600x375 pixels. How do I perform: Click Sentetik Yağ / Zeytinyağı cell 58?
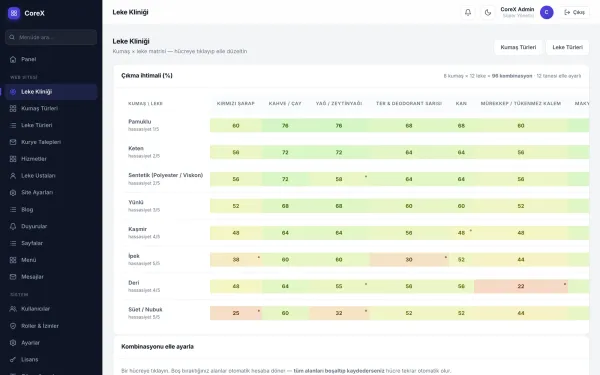(x=339, y=179)
